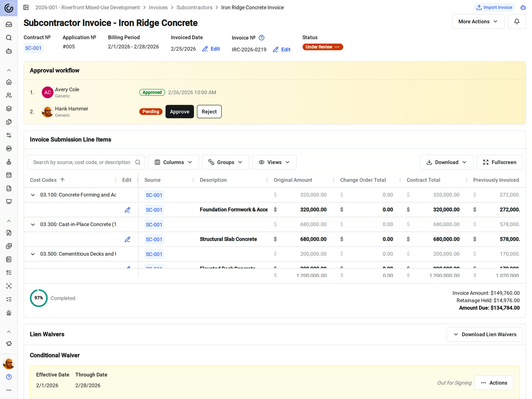Open the Download dropdown

pyautogui.click(x=447, y=162)
